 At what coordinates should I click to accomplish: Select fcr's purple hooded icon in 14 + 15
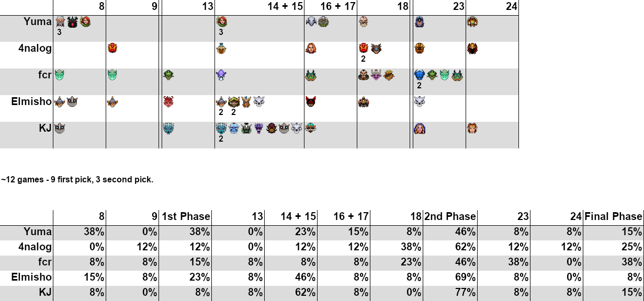(221, 75)
